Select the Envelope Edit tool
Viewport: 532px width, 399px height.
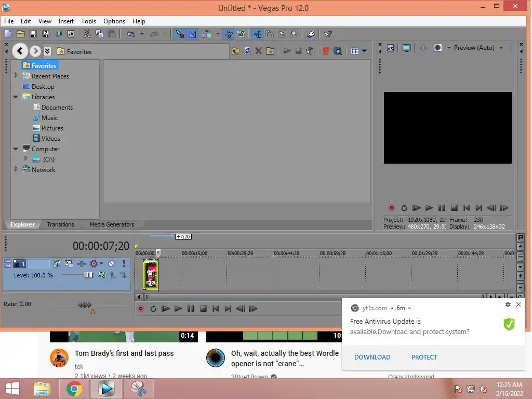[270, 34]
